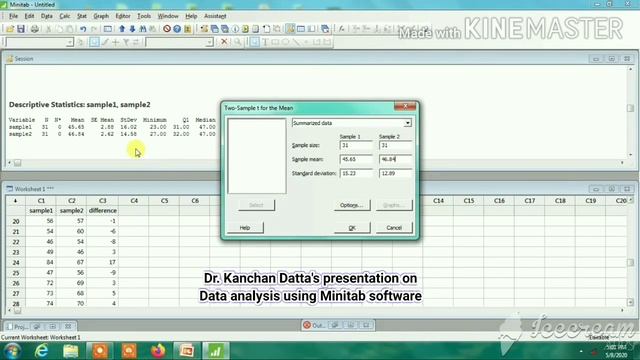Select worksheet row 24 header

click(x=16, y=262)
